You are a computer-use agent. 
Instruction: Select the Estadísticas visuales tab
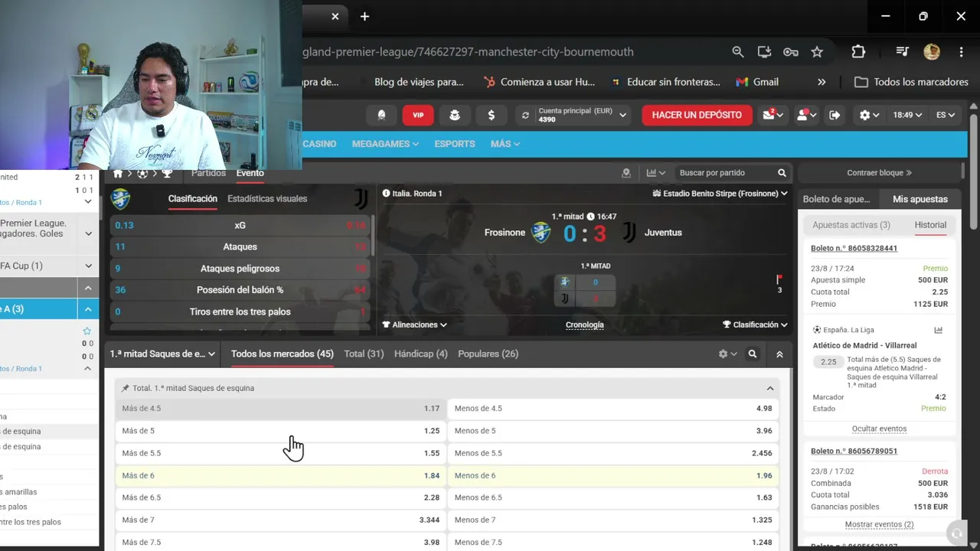(x=267, y=198)
